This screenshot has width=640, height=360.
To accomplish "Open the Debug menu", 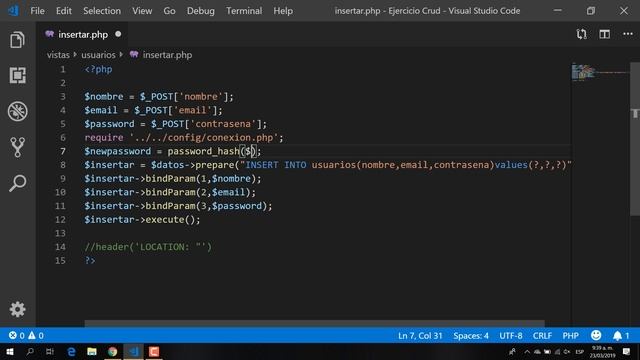I will click(201, 11).
